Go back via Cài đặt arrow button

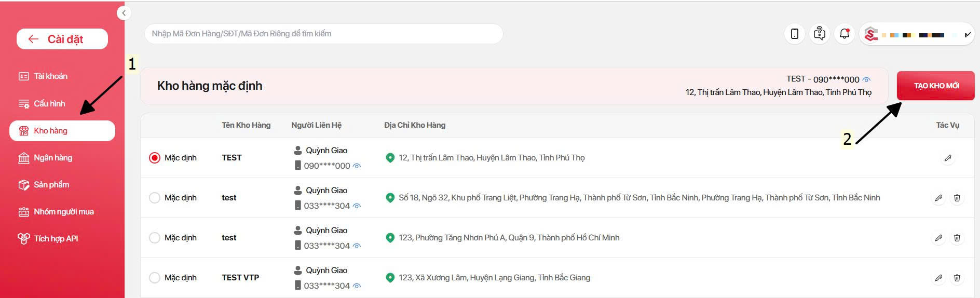62,39
